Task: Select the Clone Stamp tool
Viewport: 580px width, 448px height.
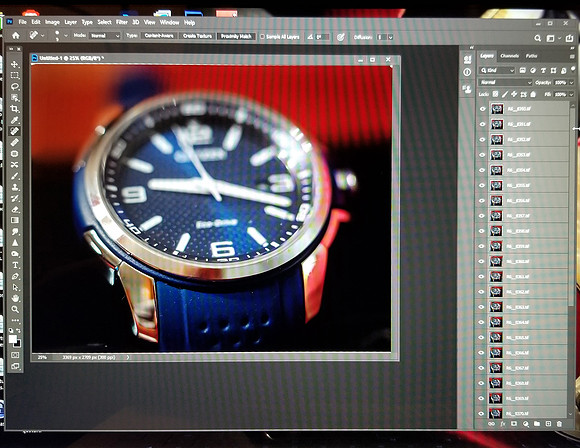Action: pyautogui.click(x=15, y=187)
